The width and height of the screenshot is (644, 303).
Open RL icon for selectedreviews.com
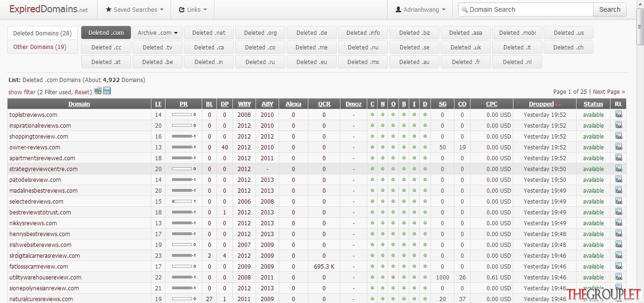[x=619, y=201]
